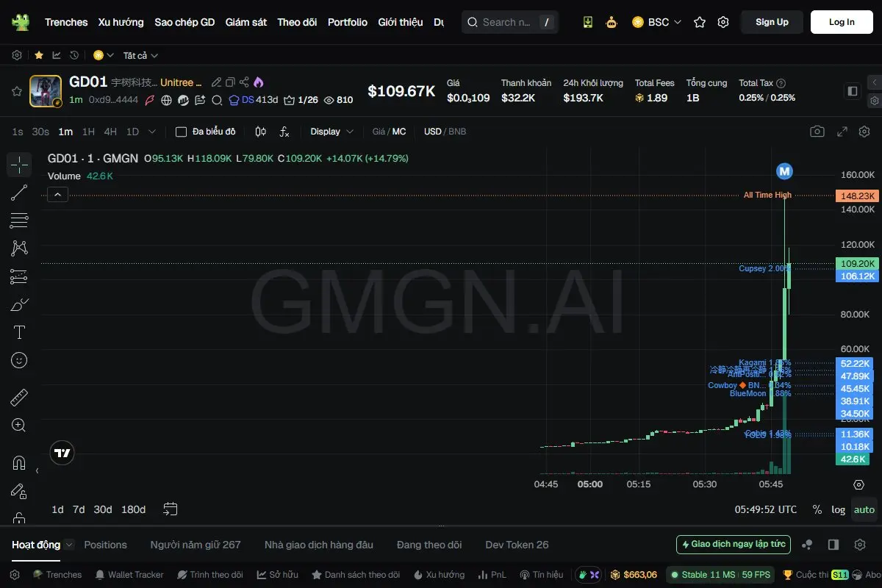Screen dimensions: 882x588
Task: Click the TradingView logo badge
Action: [x=62, y=453]
